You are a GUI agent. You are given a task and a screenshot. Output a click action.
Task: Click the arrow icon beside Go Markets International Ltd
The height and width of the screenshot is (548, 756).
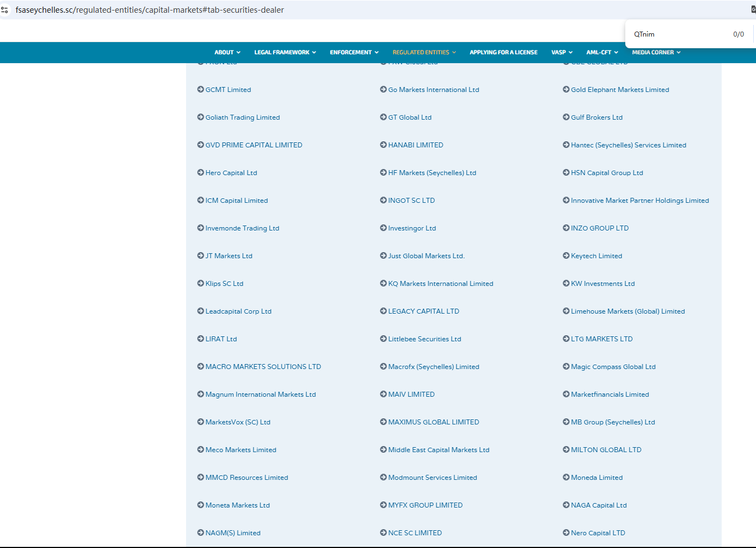click(383, 89)
